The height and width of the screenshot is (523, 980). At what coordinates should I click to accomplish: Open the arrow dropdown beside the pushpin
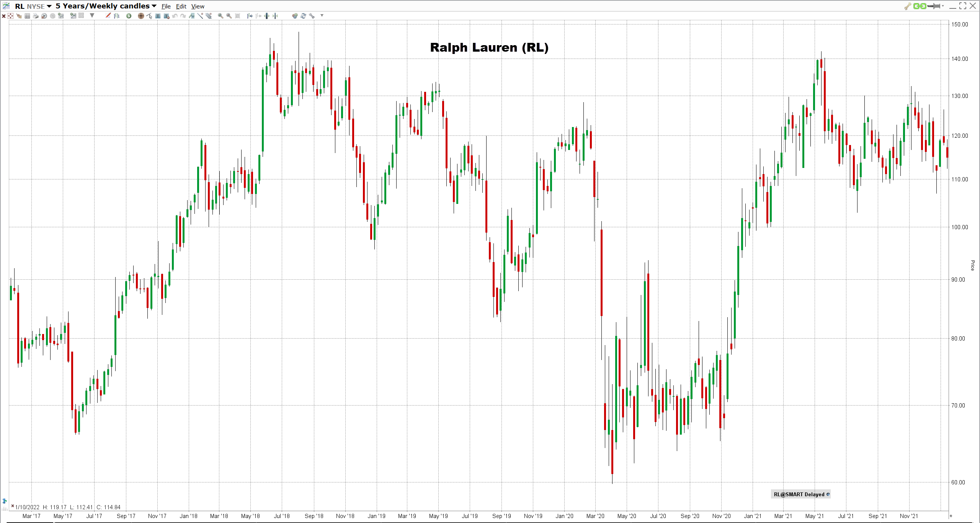[943, 6]
